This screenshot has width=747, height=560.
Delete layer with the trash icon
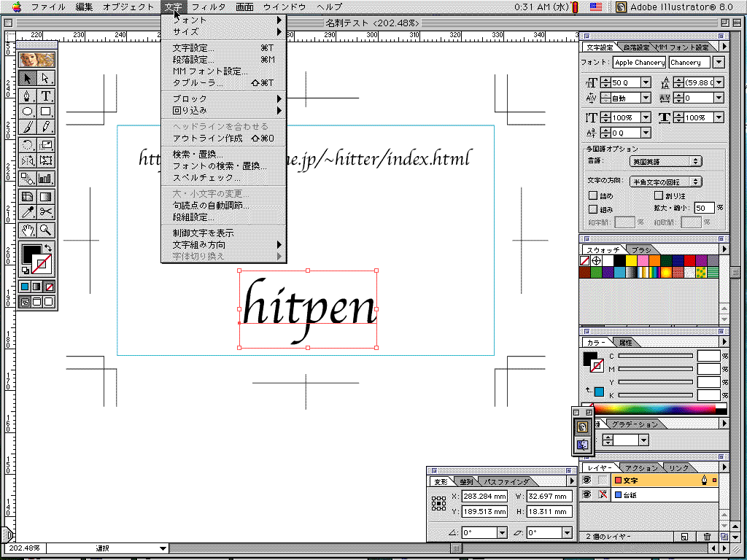706,537
